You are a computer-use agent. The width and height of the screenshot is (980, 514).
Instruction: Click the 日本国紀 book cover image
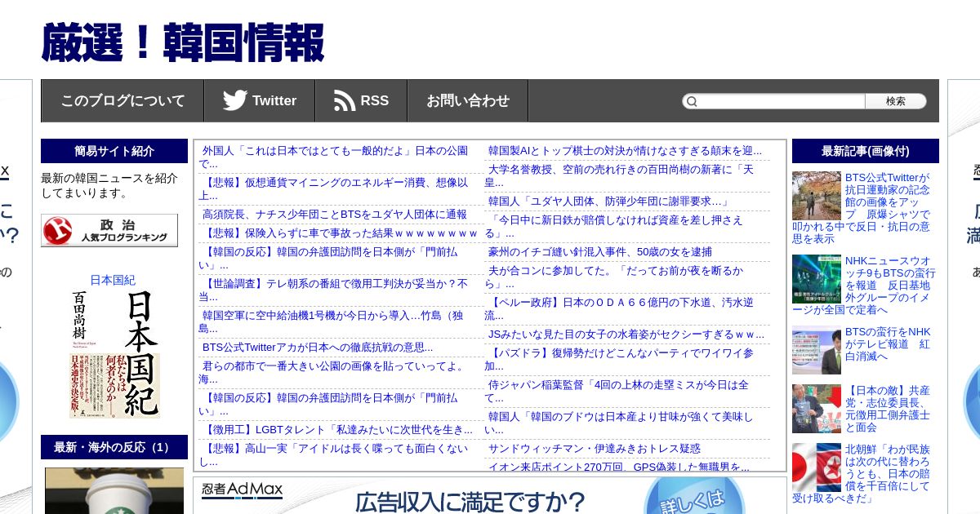coord(114,354)
